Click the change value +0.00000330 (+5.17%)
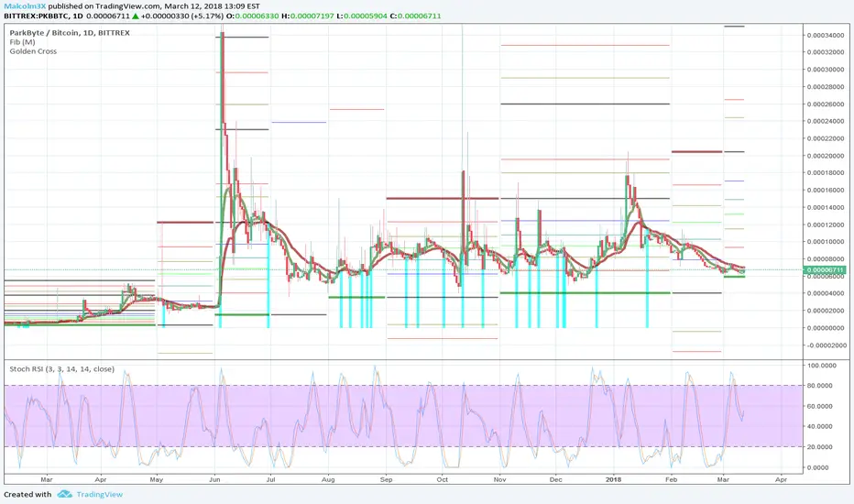This screenshot has width=854, height=504. (182, 16)
